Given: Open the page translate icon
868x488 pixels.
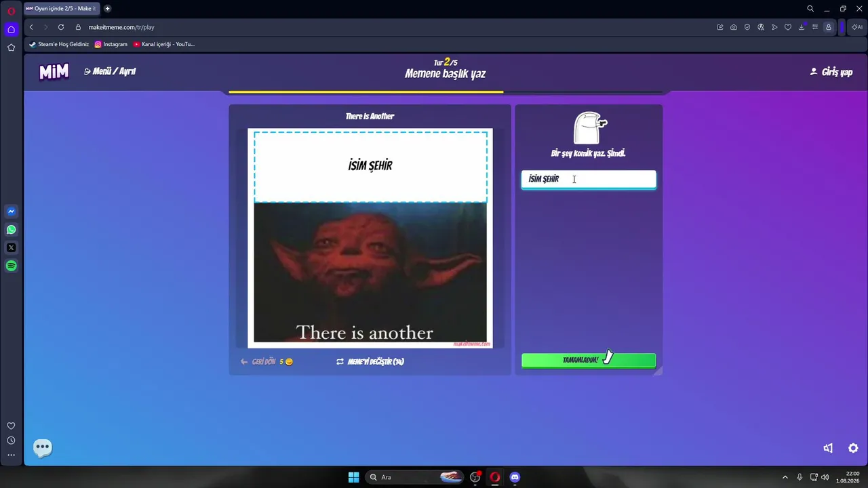Looking at the screenshot, I should pyautogui.click(x=761, y=27).
